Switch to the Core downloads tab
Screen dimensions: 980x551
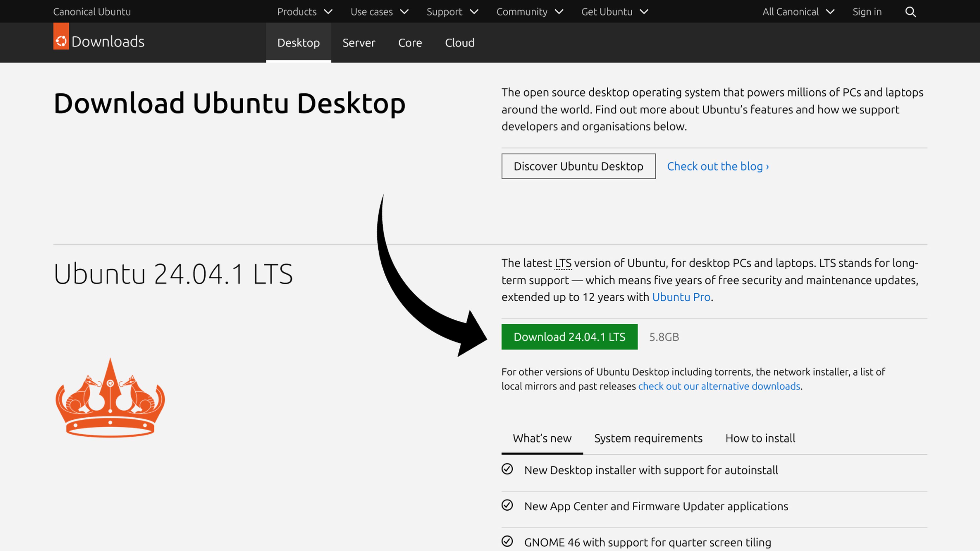[x=410, y=43]
